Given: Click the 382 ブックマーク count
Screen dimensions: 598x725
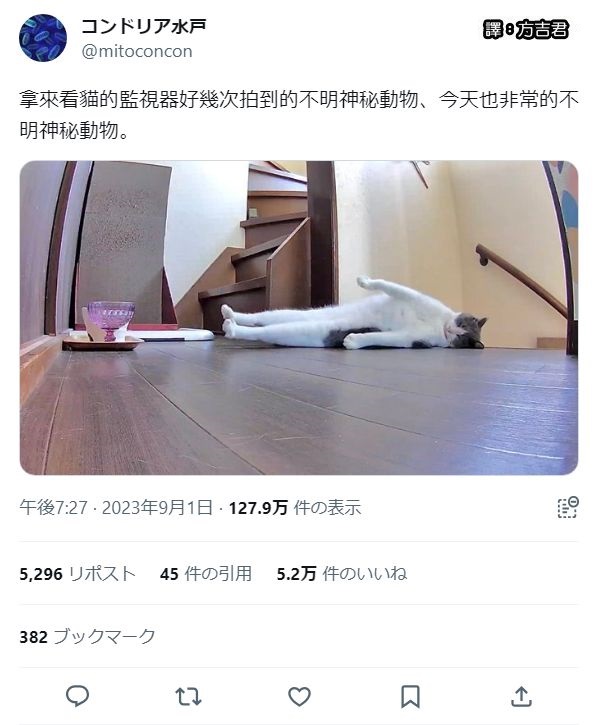Looking at the screenshot, I should coord(87,637).
